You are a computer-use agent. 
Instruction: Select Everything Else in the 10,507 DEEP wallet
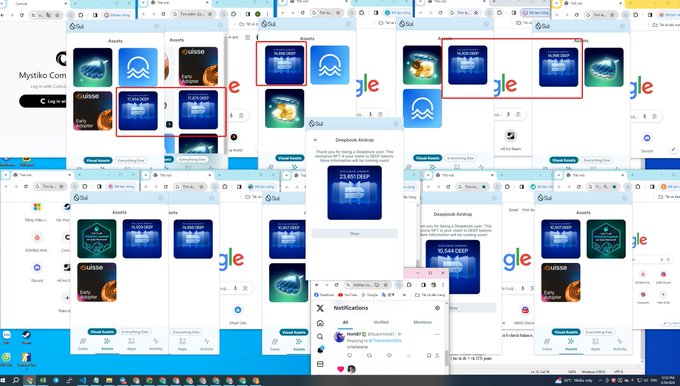pos(598,332)
